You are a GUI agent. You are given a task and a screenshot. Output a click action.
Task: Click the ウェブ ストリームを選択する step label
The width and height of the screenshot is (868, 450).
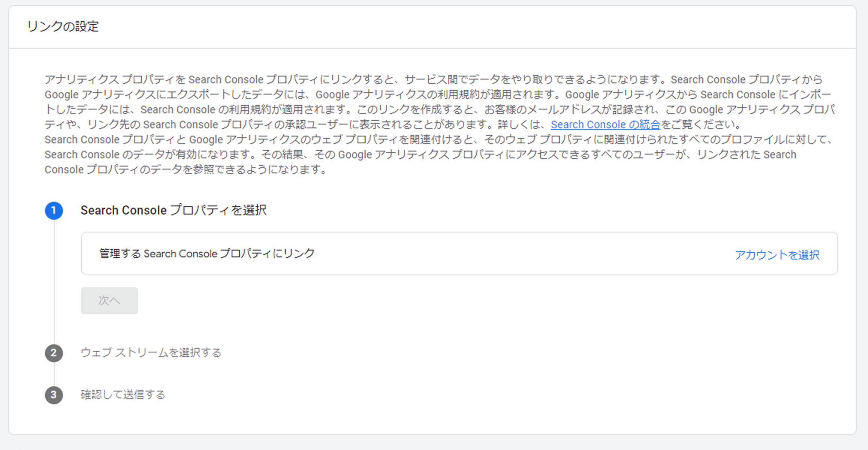tap(151, 352)
